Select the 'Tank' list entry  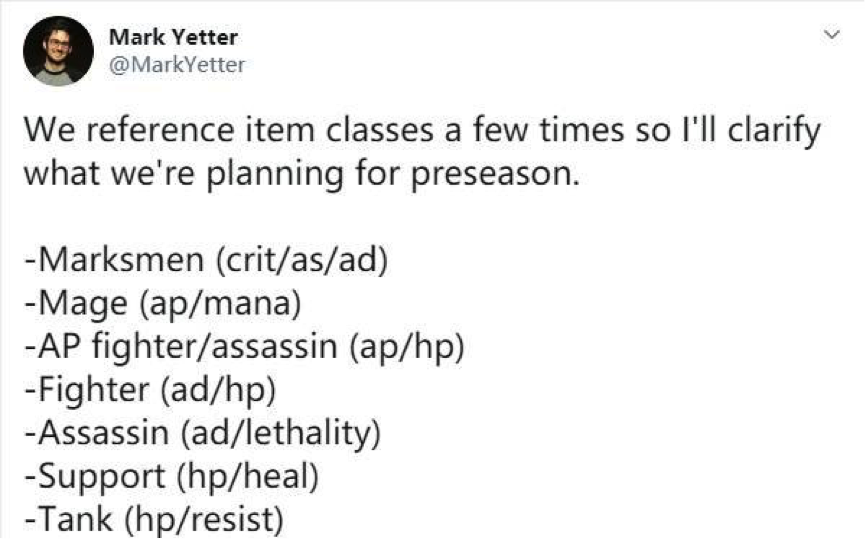(75, 519)
